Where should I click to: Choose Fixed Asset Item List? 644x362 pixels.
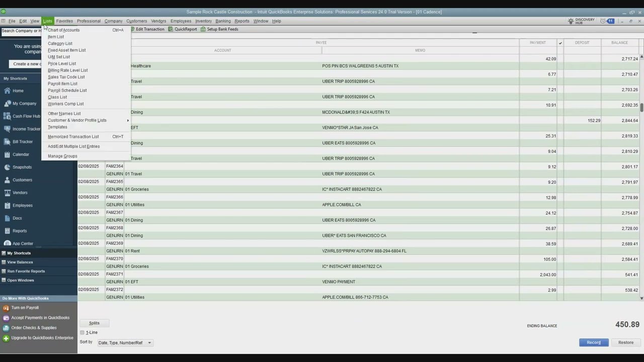point(86,50)
